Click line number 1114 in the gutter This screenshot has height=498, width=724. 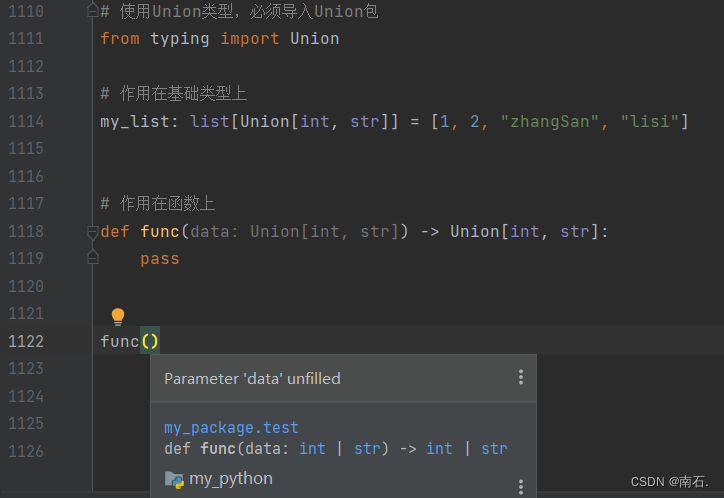[x=26, y=121]
